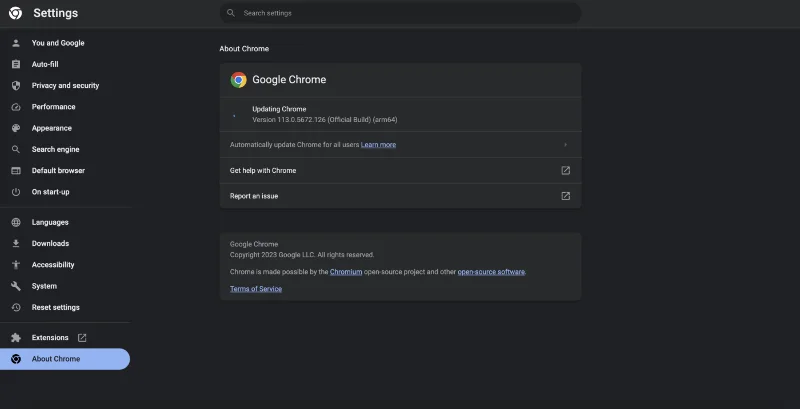Click the magnifier icon in search bar
The height and width of the screenshot is (409, 800).
click(x=231, y=13)
